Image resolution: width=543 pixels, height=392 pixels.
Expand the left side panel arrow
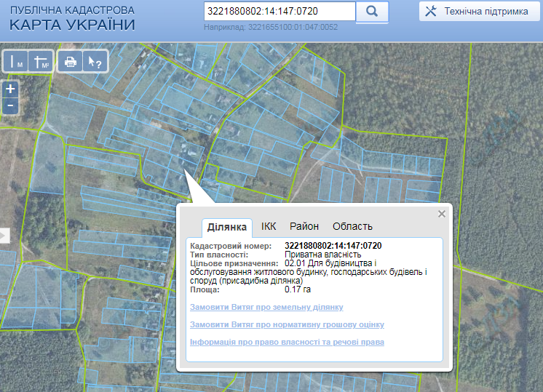[x=4, y=235]
